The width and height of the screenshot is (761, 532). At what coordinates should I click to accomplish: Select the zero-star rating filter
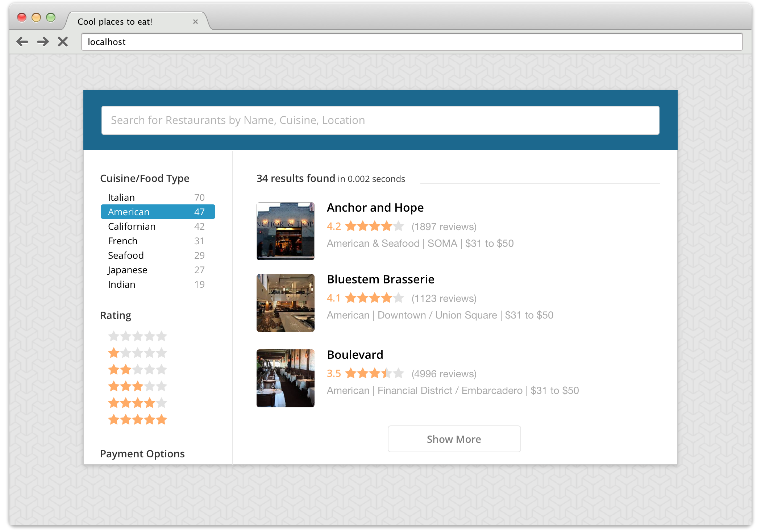[x=137, y=336]
